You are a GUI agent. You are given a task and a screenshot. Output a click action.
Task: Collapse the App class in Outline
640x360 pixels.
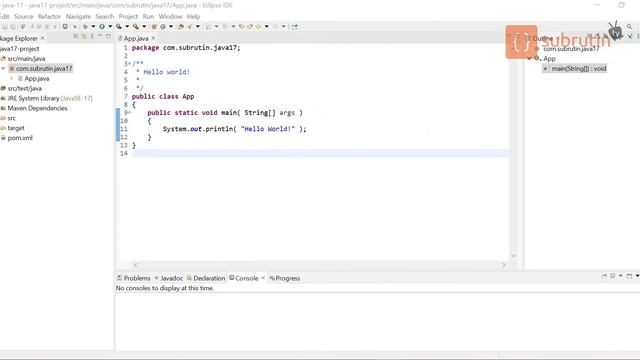529,58
